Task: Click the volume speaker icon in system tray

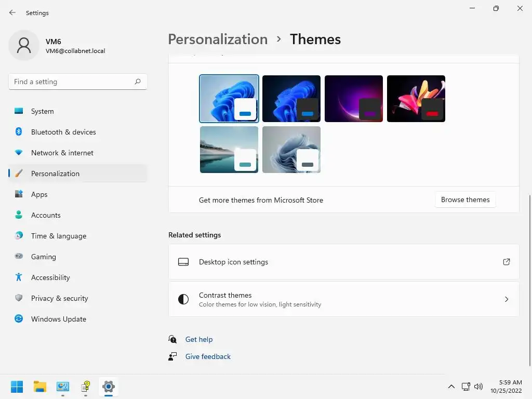Action: [x=478, y=387]
